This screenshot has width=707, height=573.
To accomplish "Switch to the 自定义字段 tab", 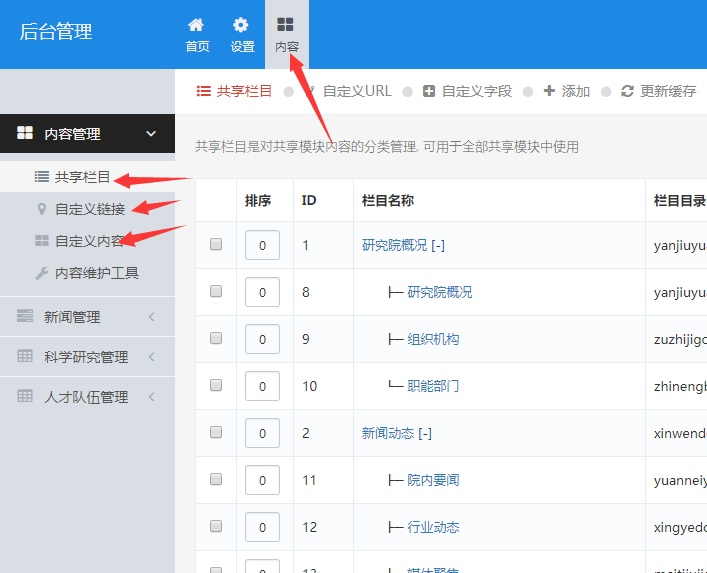I will point(468,92).
